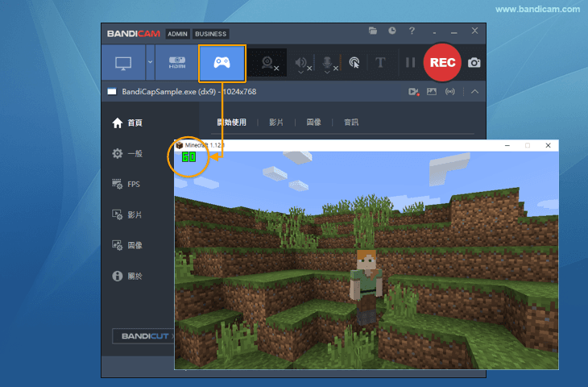Select the Screen recording mode monitor icon
This screenshot has height=387, width=588.
(123, 63)
